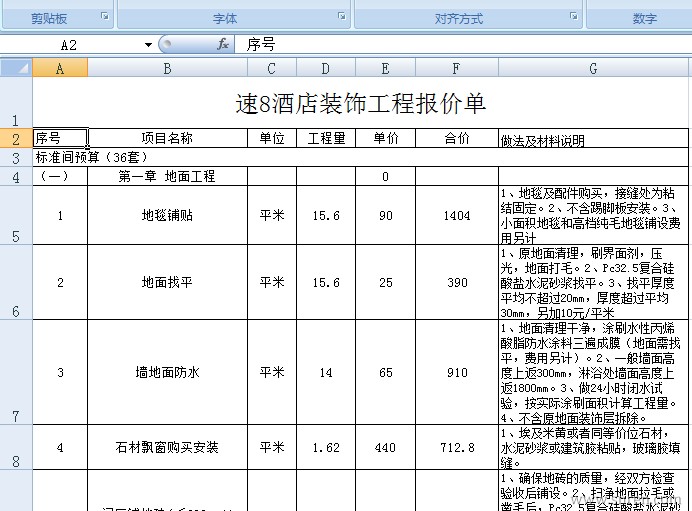
Task: Select the 工程量 header cell
Action: (x=326, y=138)
